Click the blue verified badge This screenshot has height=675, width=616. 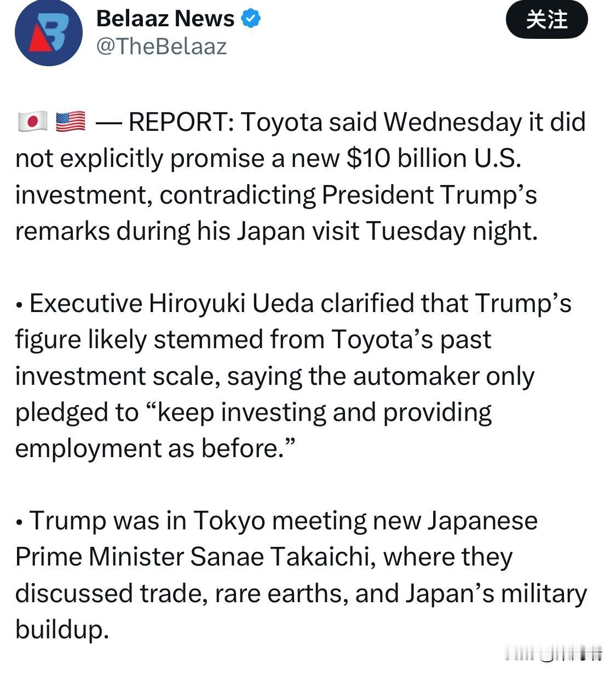tap(251, 19)
